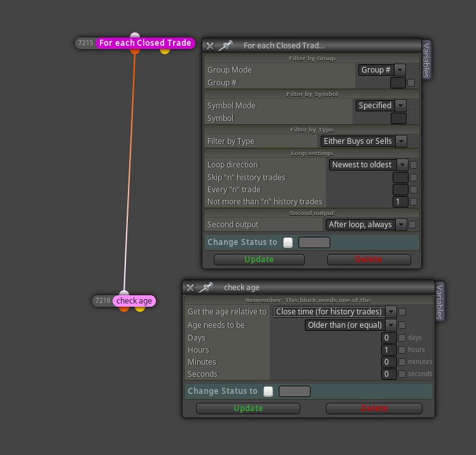Viewport: 476px width, 455px height.
Task: Click block ID 7216 label
Action: (x=103, y=301)
